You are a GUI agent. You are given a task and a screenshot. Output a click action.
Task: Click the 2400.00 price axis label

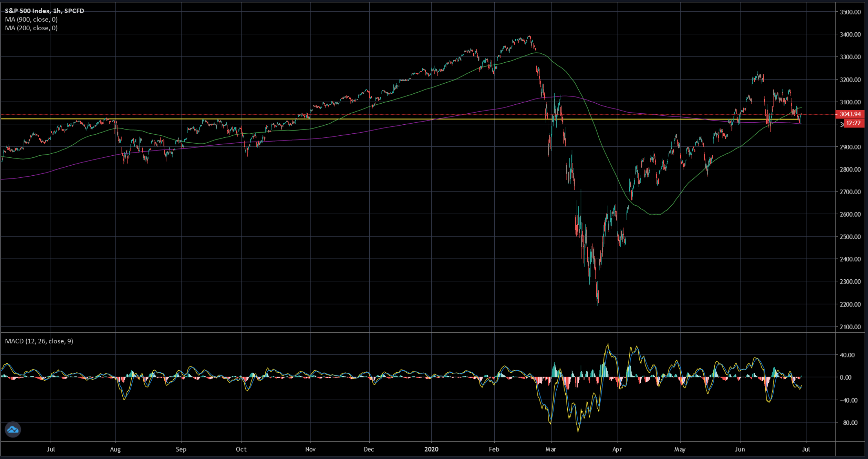(x=850, y=259)
